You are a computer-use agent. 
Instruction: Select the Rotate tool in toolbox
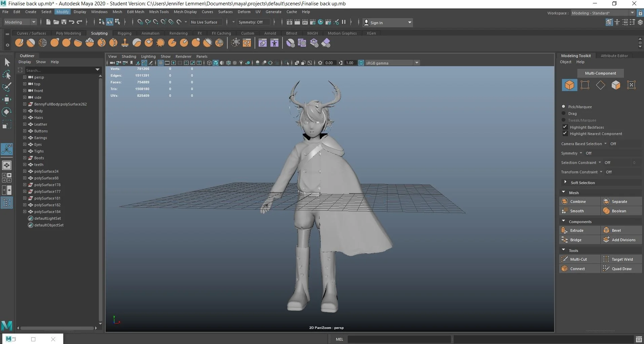pyautogui.click(x=7, y=112)
